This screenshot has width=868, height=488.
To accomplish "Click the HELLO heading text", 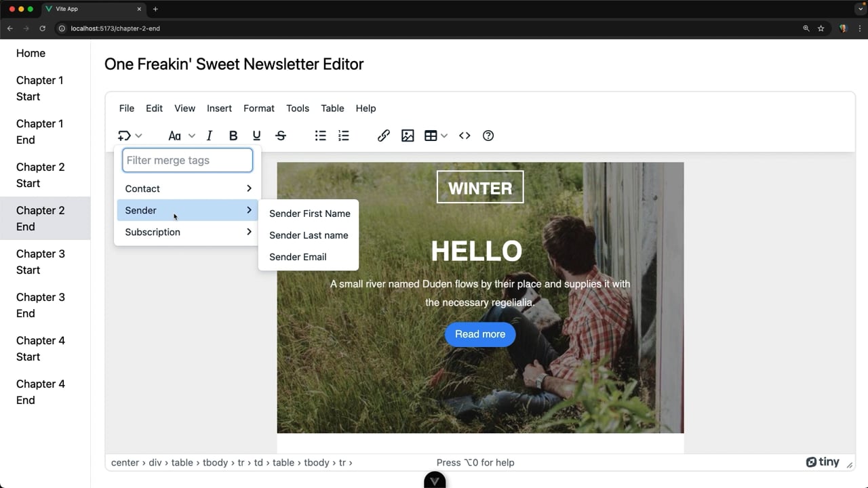I will 477,251.
